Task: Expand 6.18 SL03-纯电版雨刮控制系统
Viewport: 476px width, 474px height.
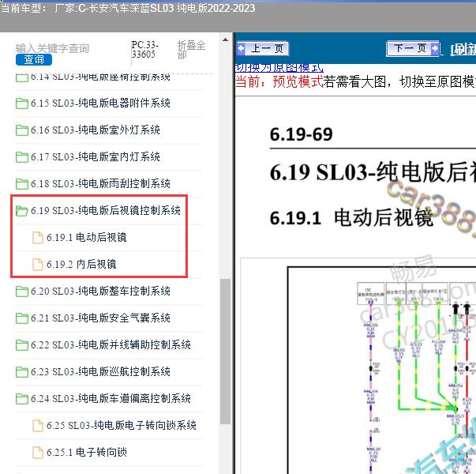Action: (100, 183)
